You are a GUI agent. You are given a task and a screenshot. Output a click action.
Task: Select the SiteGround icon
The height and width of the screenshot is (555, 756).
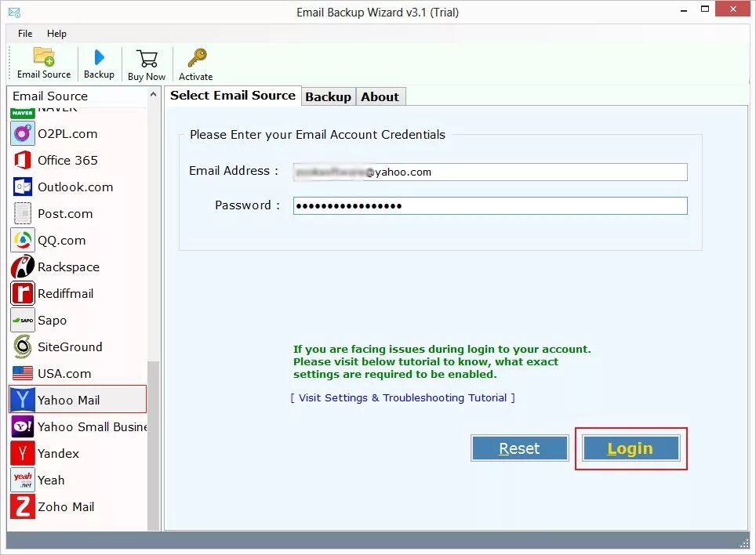tap(23, 346)
